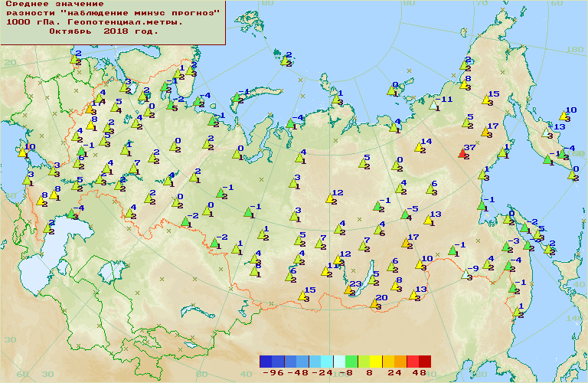Pick the orange station triangle labeled 20
This screenshot has width=588, height=383.
coord(374,303)
